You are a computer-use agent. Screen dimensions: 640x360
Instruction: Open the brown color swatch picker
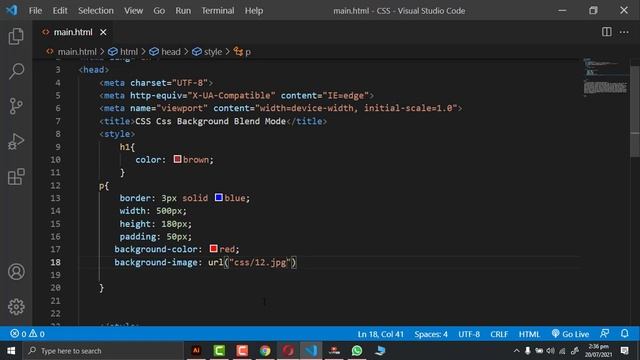pos(177,159)
